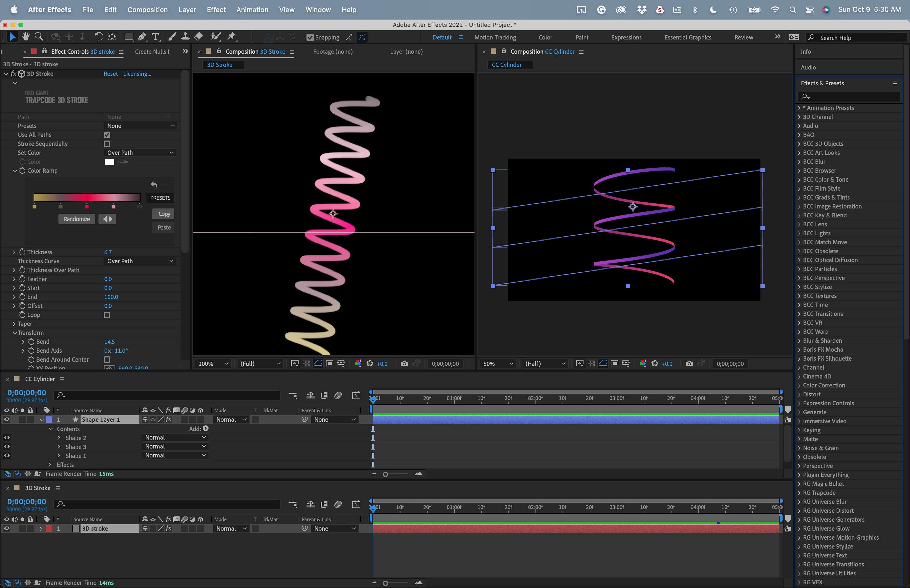Select the Eraser tool
The image size is (910, 588).
coord(199,37)
